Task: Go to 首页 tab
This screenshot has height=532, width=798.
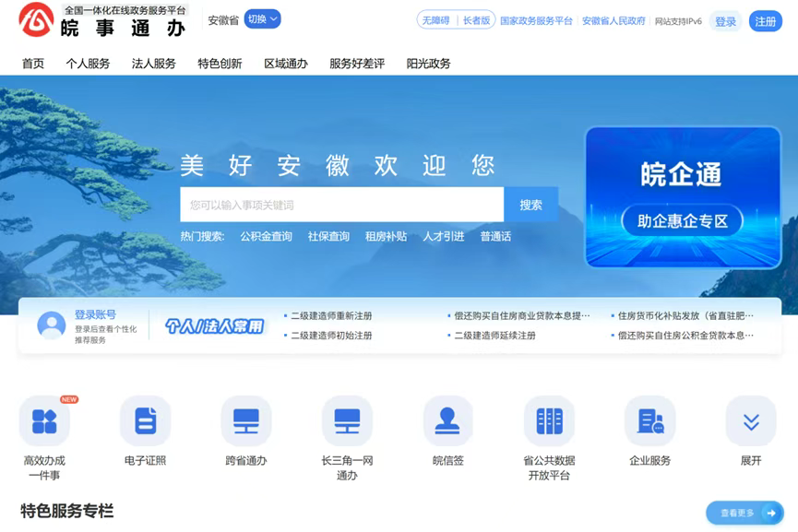Action: [33, 64]
